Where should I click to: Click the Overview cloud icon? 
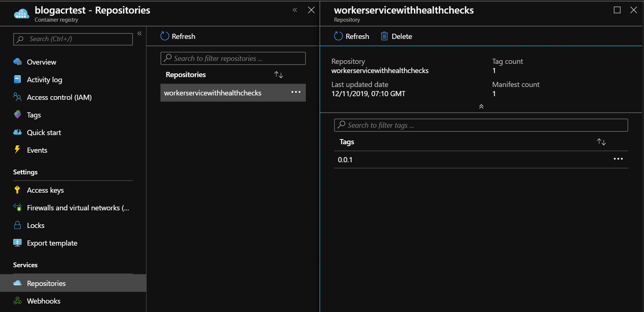[x=17, y=62]
